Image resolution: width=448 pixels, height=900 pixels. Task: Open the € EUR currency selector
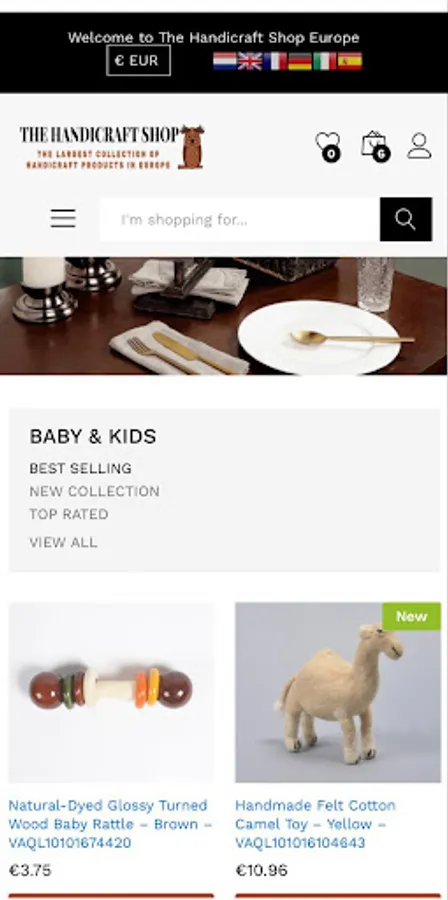click(138, 61)
